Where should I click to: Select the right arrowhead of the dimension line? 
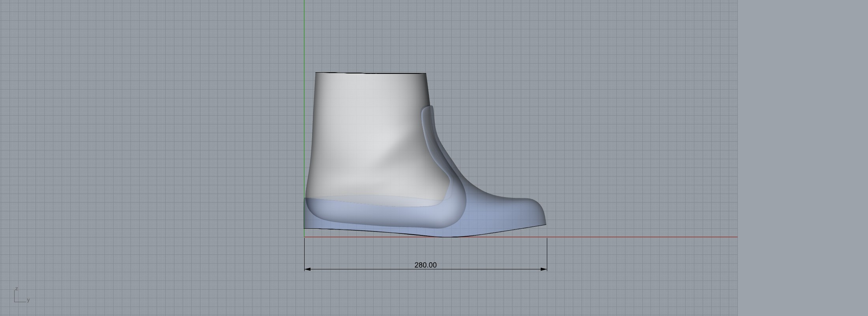544,269
